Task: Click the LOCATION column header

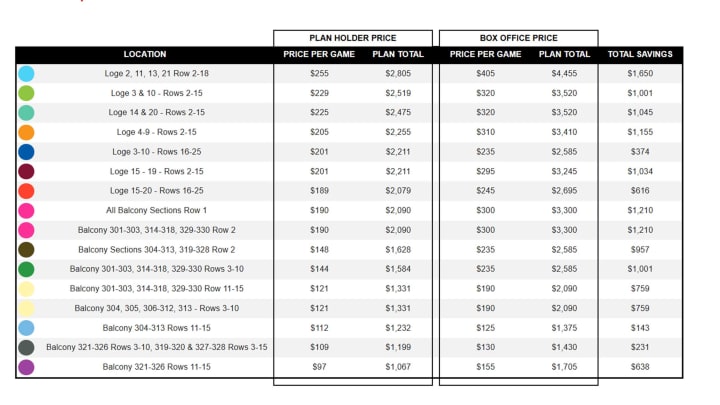Action: tap(145, 54)
